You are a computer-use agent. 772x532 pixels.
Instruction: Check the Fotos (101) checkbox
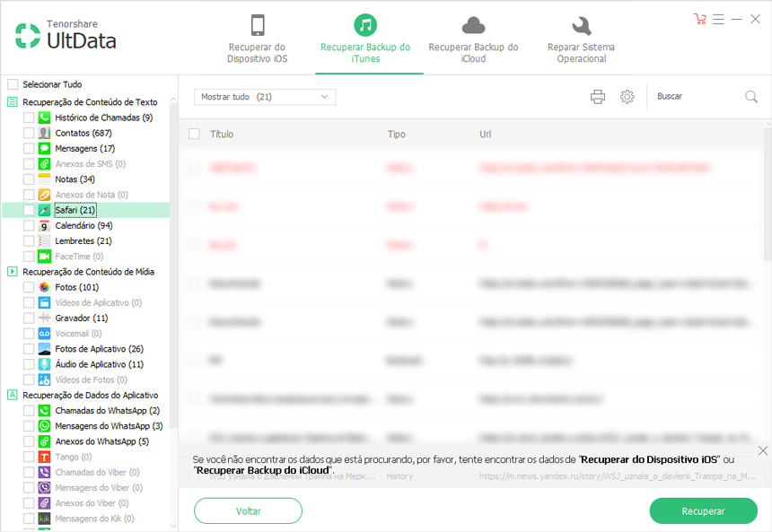pyautogui.click(x=29, y=287)
